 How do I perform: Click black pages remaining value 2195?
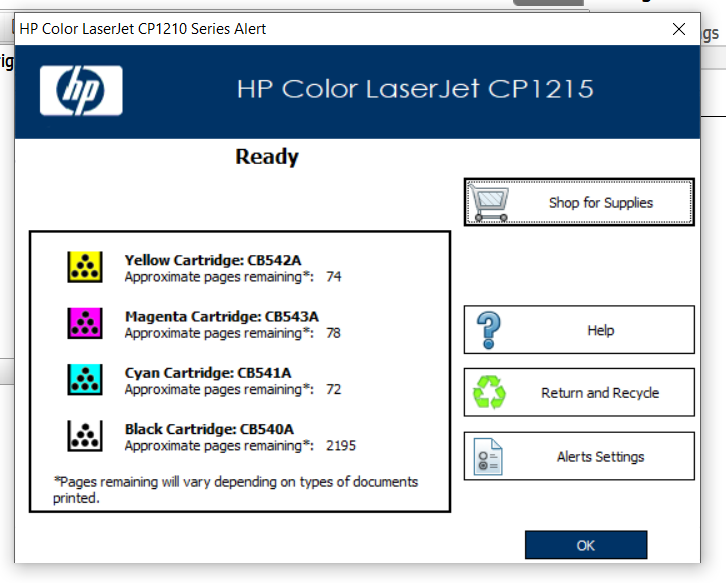click(341, 445)
